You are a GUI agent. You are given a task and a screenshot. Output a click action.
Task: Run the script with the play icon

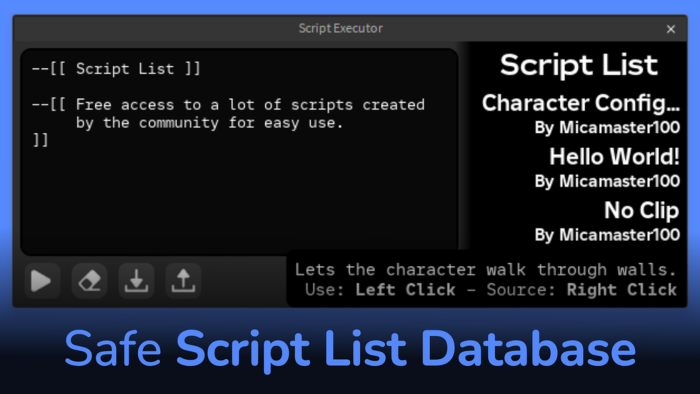[42, 281]
